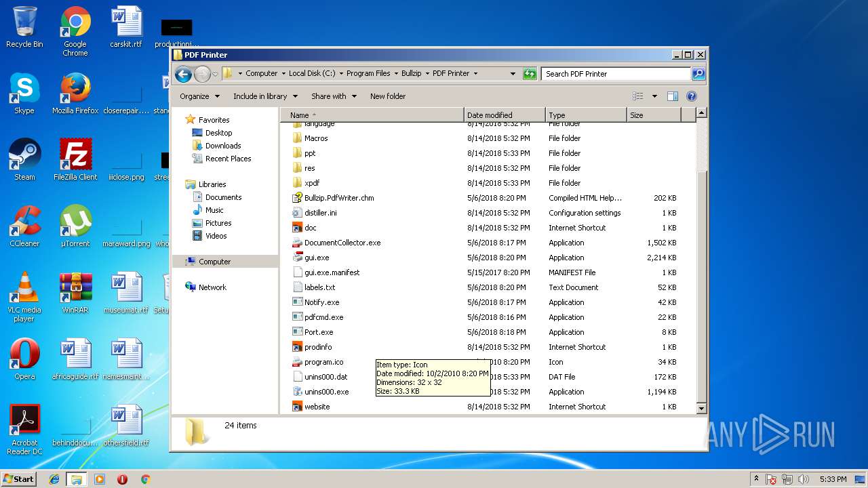Click the Start button
The width and height of the screenshot is (868, 488).
(18, 479)
